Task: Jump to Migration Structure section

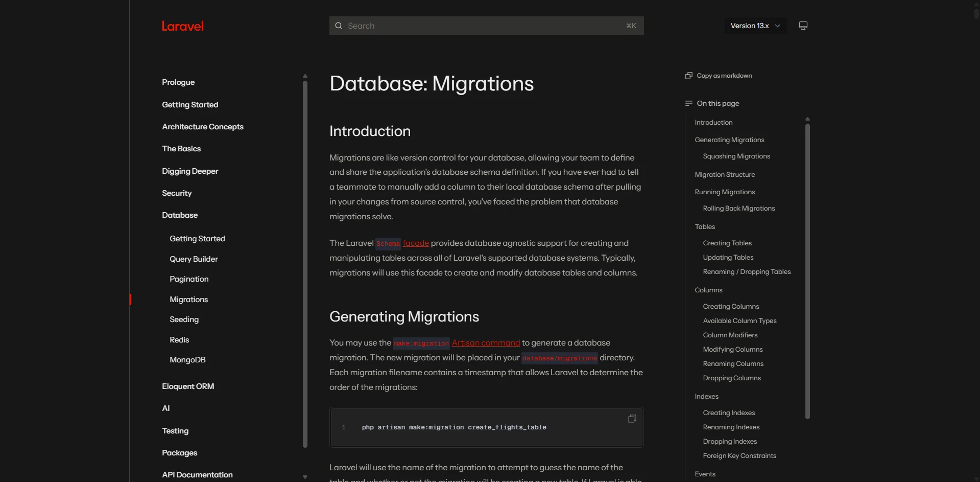Action: point(725,175)
